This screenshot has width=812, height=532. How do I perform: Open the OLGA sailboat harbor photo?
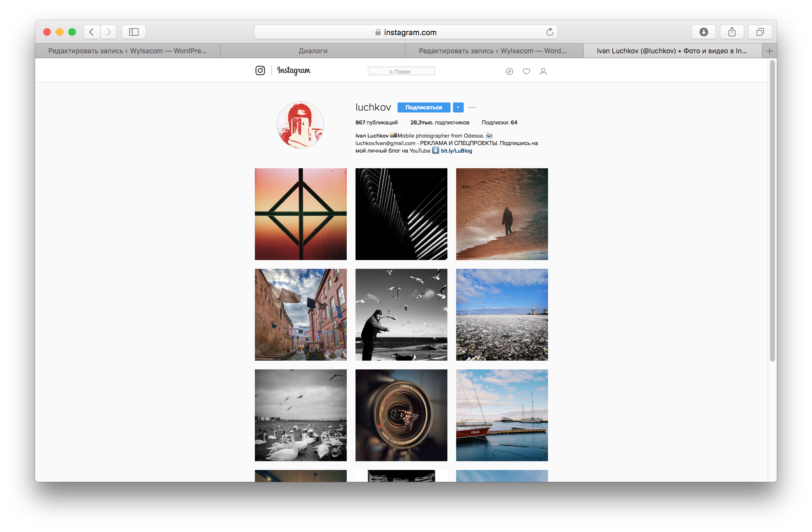(x=502, y=415)
